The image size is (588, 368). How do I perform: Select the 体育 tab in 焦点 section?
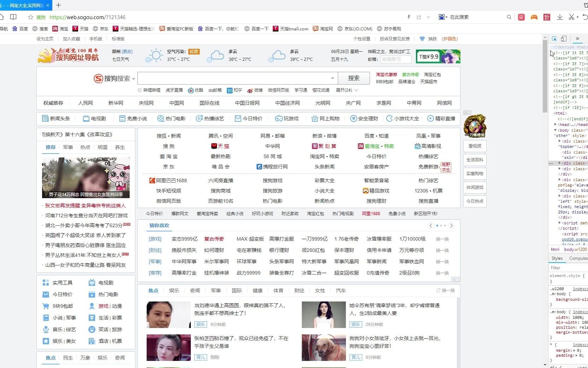pos(278,291)
